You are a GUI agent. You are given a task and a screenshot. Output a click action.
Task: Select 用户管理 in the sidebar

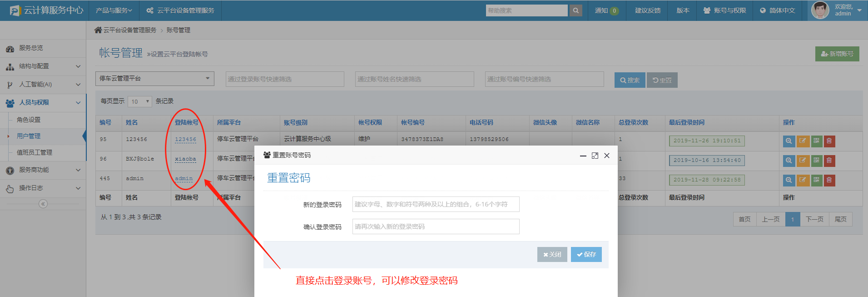[29, 136]
